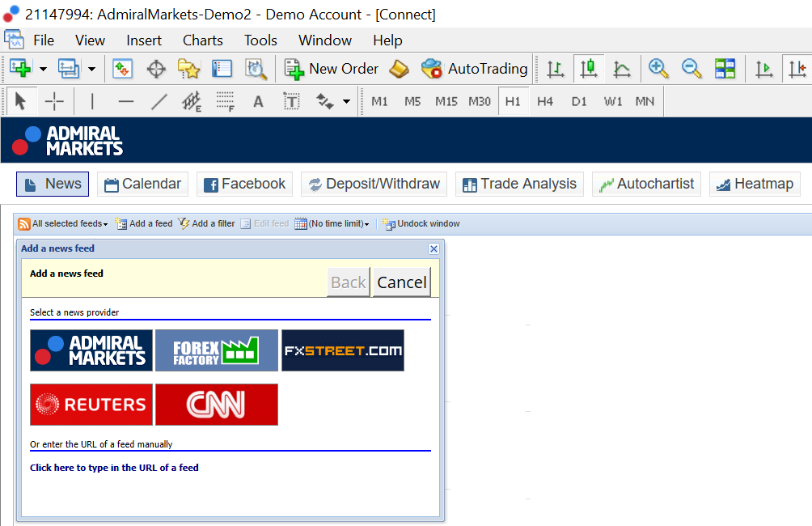Open the New Chart dropdown arrow
This screenshot has height=526, width=812.
[x=44, y=69]
